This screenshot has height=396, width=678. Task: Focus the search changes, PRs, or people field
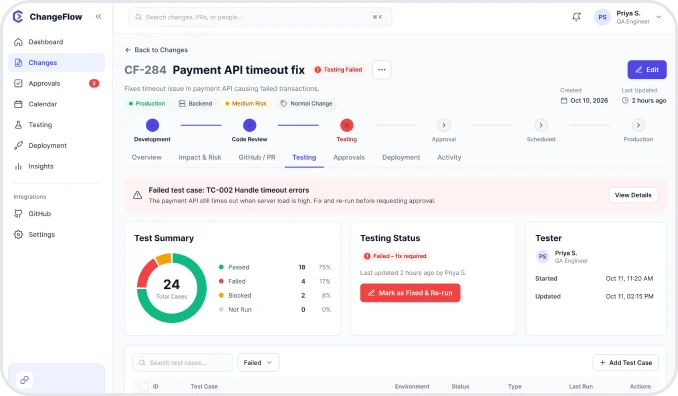tap(260, 17)
